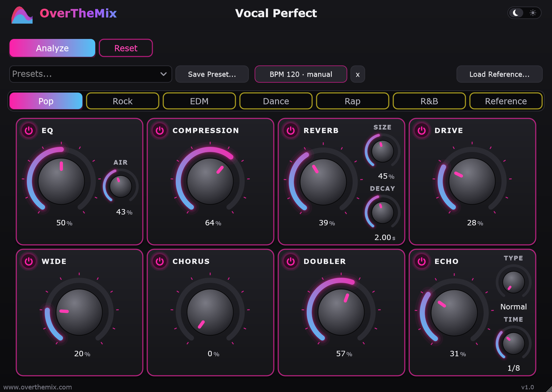Click the www.overthemix.com link
The height and width of the screenshot is (392, 552).
pyautogui.click(x=38, y=387)
